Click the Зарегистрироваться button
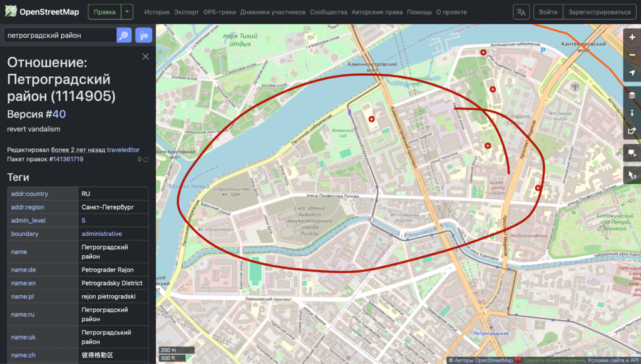641x364 pixels. (x=599, y=12)
